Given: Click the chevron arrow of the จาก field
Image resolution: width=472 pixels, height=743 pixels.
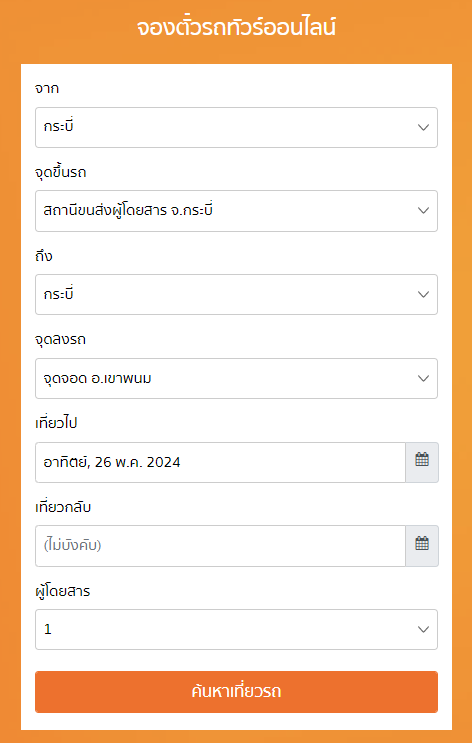Looking at the screenshot, I should pyautogui.click(x=423, y=127).
